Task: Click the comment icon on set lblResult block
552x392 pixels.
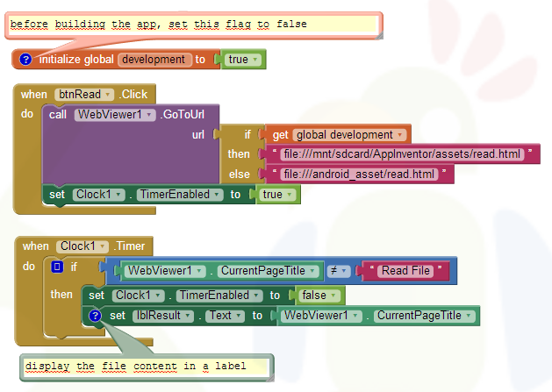Action: (96, 316)
